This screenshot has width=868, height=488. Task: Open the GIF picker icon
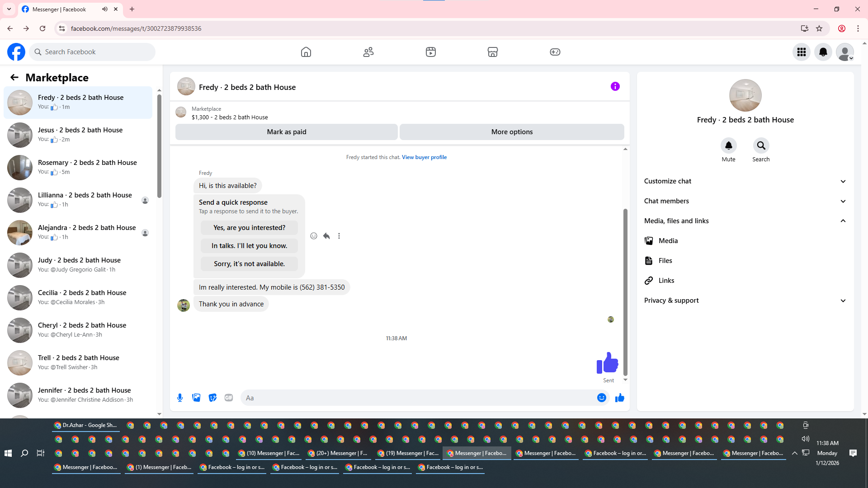click(229, 398)
